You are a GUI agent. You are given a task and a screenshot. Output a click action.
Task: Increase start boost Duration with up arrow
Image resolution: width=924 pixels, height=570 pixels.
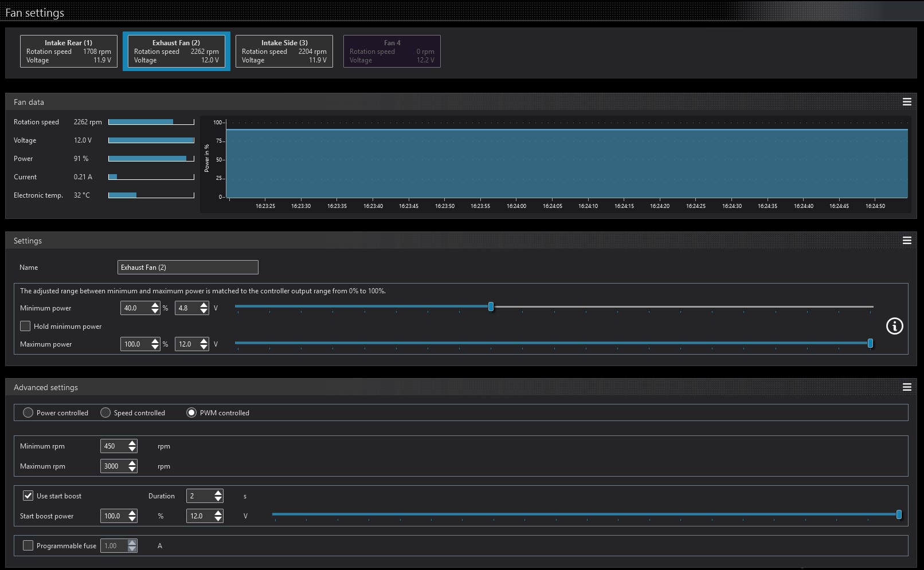tap(218, 493)
